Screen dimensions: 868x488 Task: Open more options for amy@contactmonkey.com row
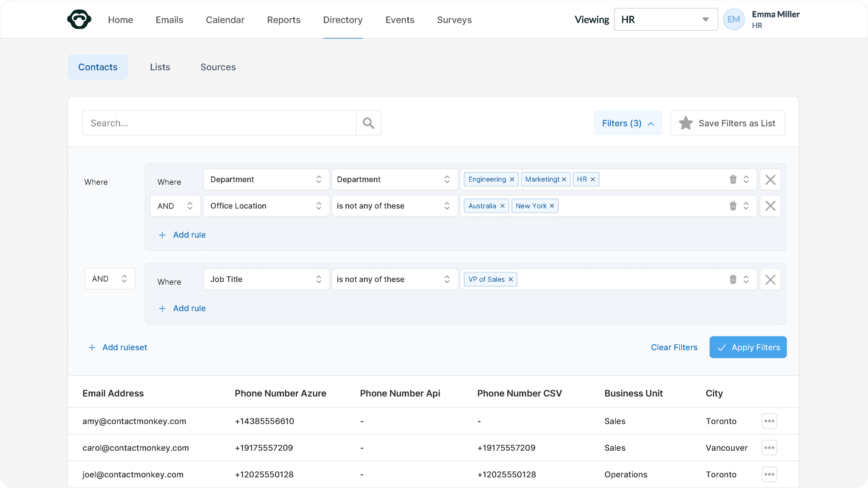tap(769, 421)
